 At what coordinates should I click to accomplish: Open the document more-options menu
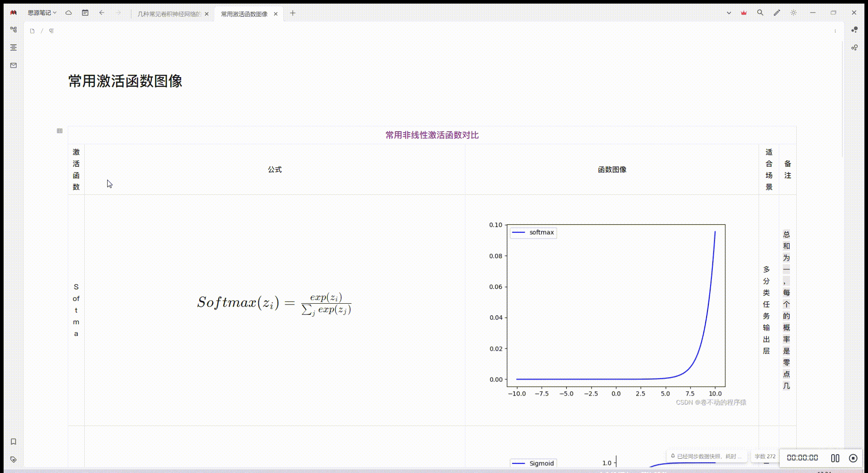coord(835,31)
